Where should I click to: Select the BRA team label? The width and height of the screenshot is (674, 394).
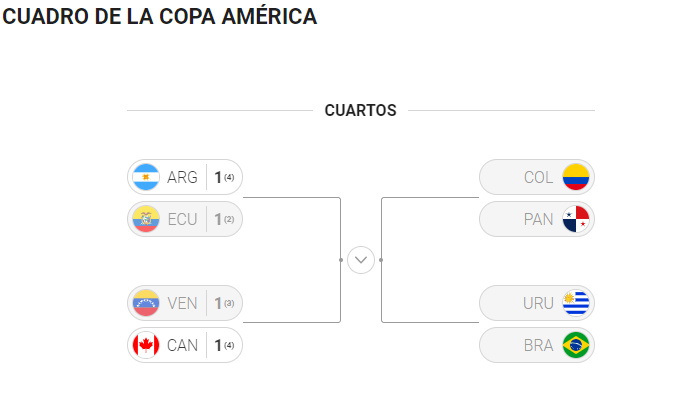point(538,345)
